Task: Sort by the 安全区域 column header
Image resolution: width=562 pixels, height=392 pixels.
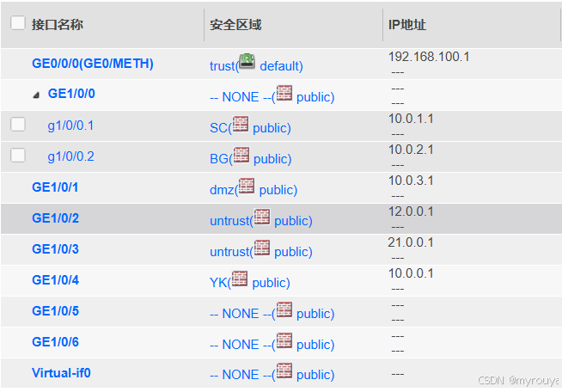Action: pos(235,25)
